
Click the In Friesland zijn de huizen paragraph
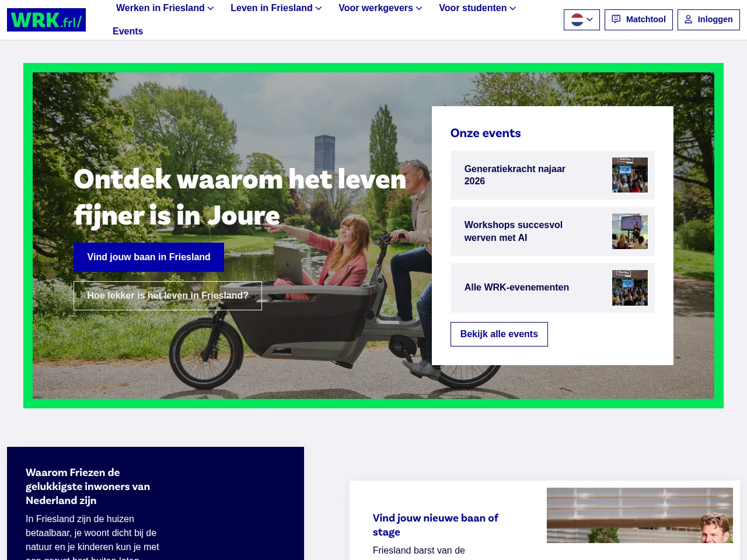[x=93, y=536]
